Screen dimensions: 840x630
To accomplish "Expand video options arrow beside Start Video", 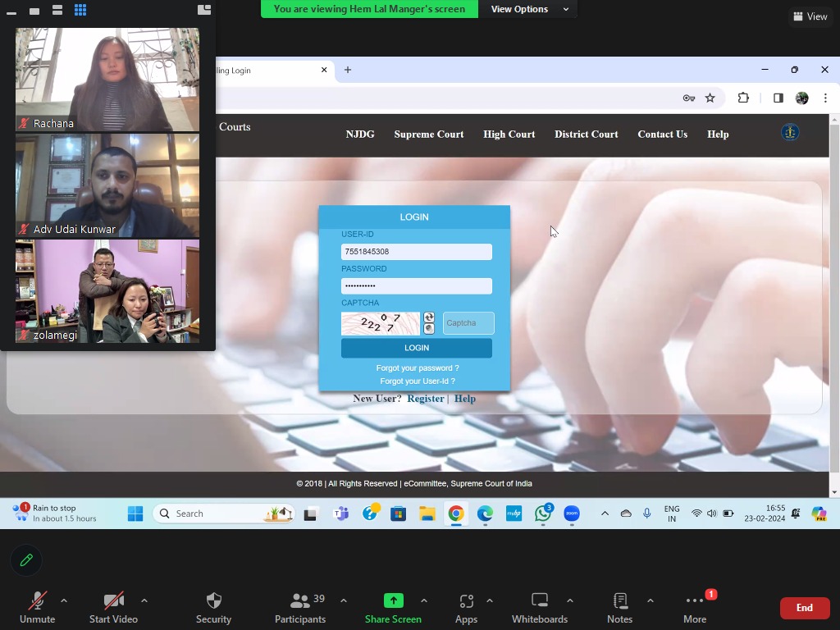I will [144, 600].
